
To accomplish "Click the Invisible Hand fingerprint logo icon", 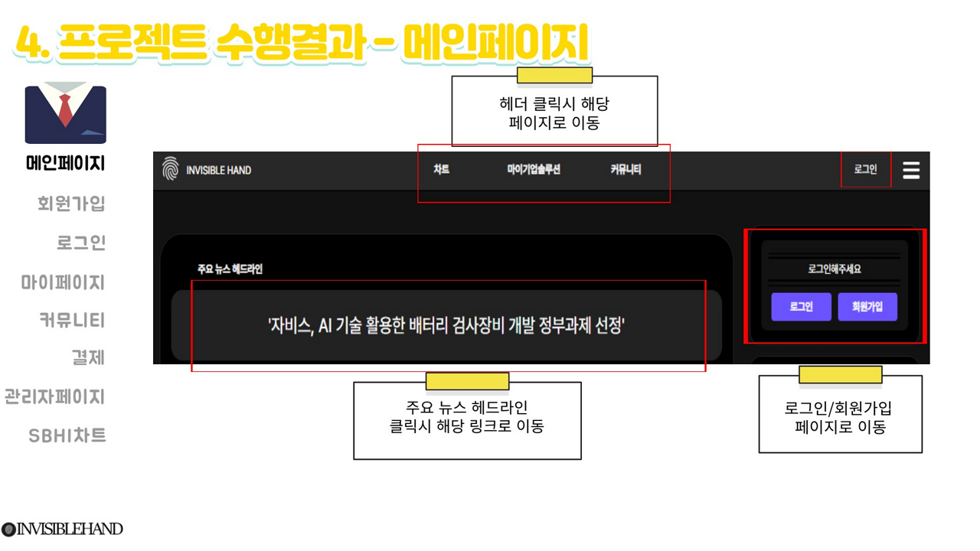I will coord(171,170).
